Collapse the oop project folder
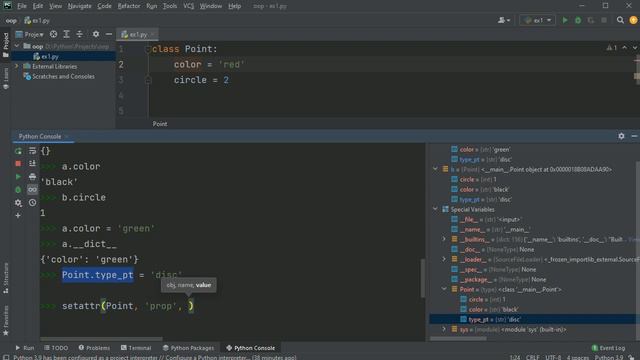 [x=17, y=47]
